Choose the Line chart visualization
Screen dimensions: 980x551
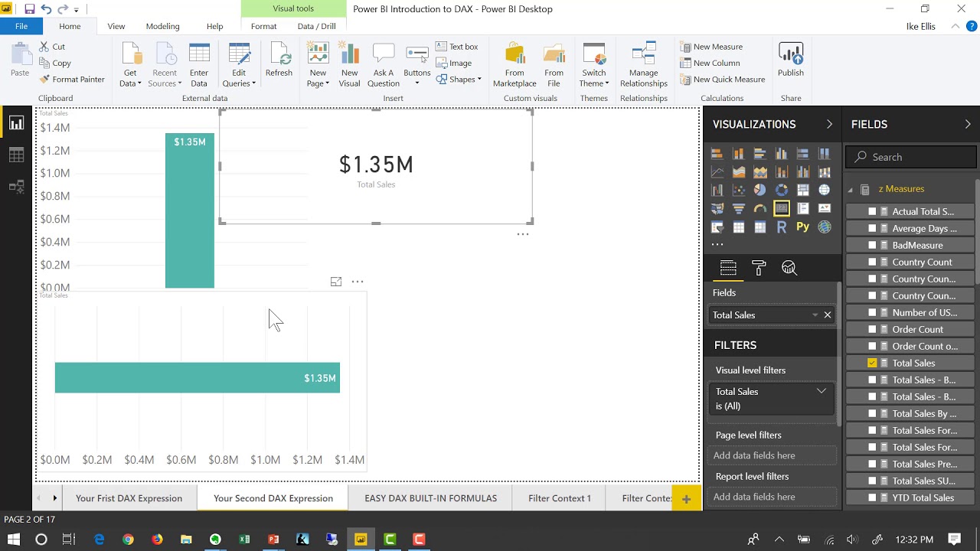click(717, 171)
